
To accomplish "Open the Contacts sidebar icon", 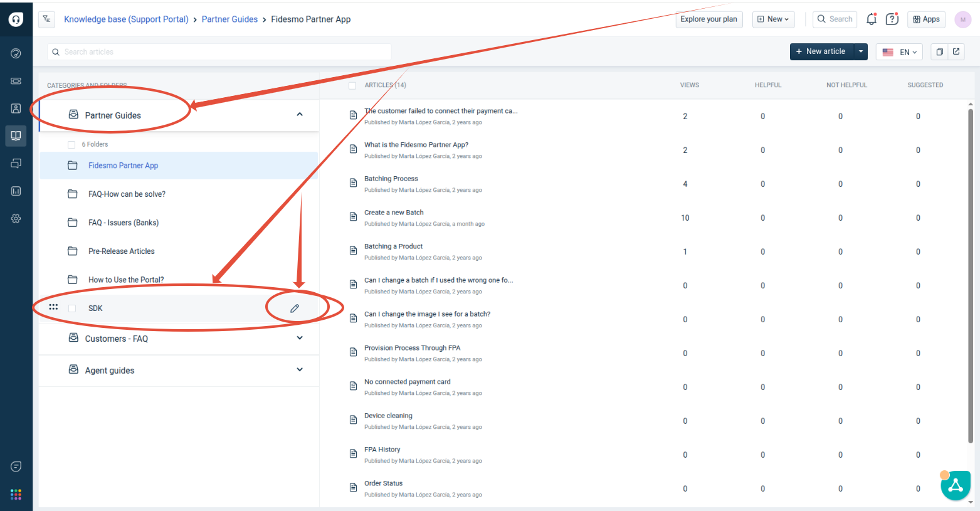I will (x=16, y=108).
